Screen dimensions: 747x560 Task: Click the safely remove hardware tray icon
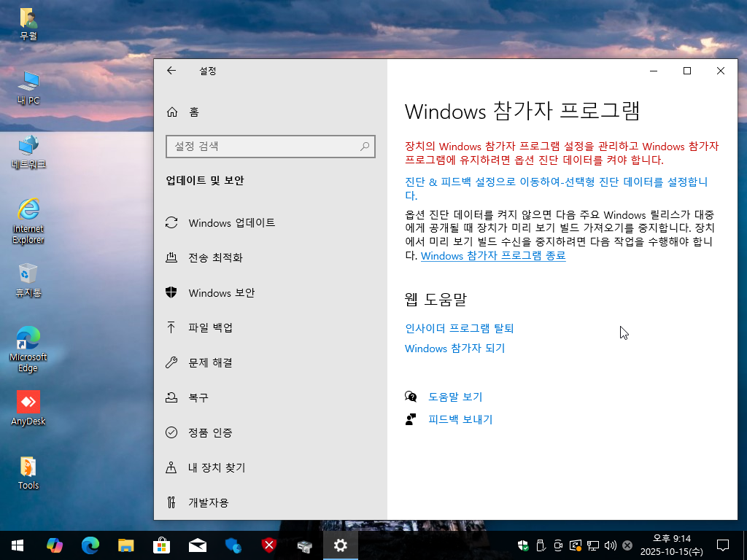pos(541,545)
